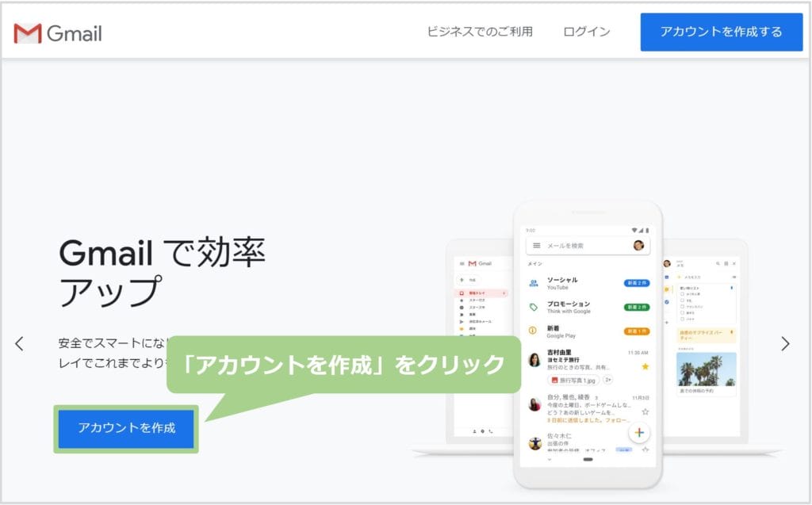Tap the colorful plus compose button
Image resolution: width=812 pixels, height=505 pixels.
(640, 433)
